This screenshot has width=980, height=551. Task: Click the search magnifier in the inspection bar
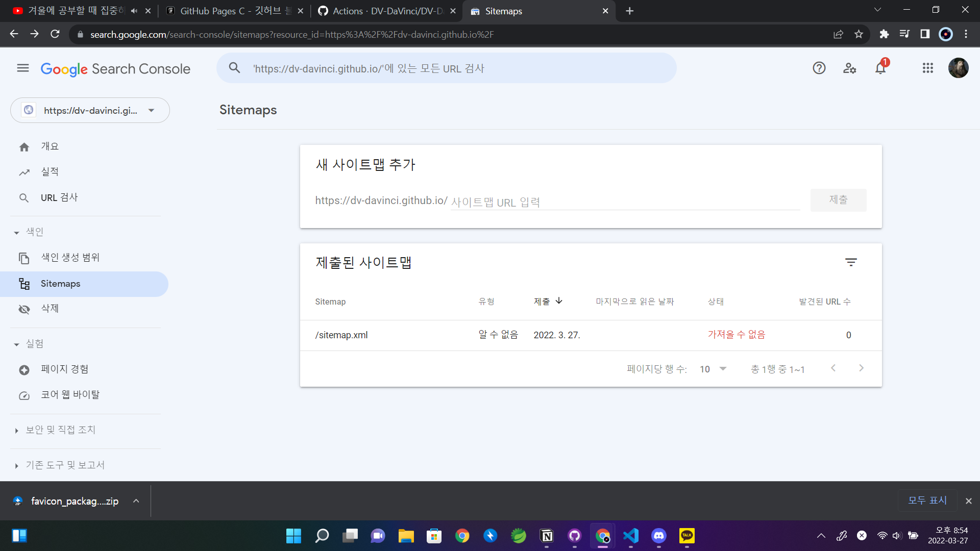[x=234, y=68]
